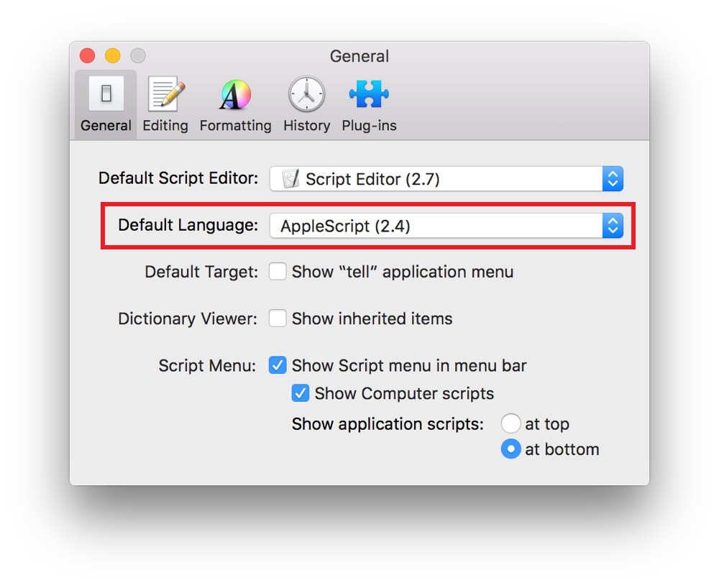Select "at bottom" for application scripts
The image size is (719, 588).
pos(510,449)
